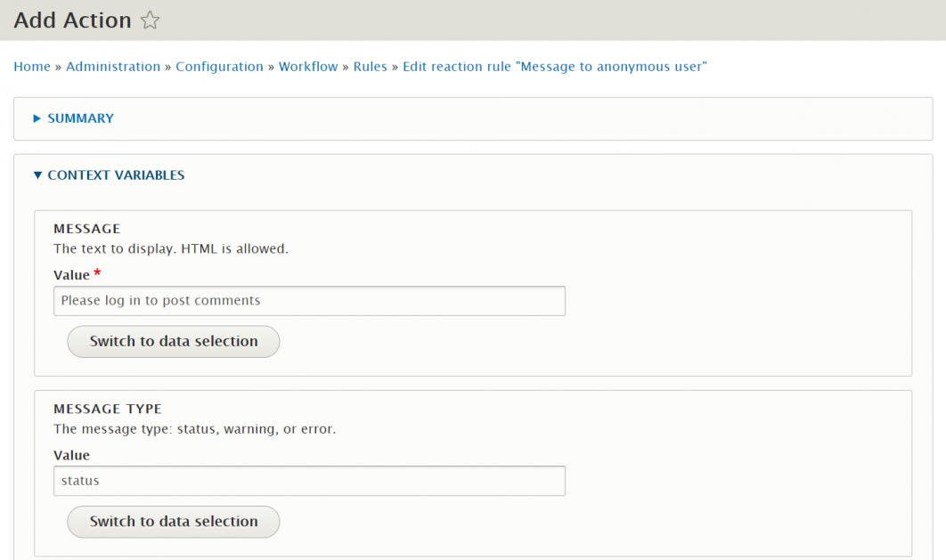Click the SUMMARY disclosure triangle

click(x=36, y=118)
